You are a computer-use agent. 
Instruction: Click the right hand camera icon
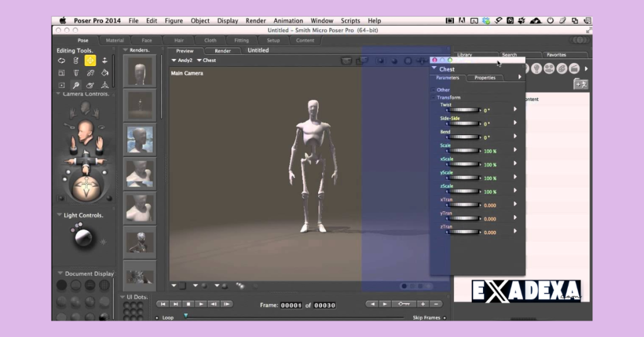(x=96, y=112)
